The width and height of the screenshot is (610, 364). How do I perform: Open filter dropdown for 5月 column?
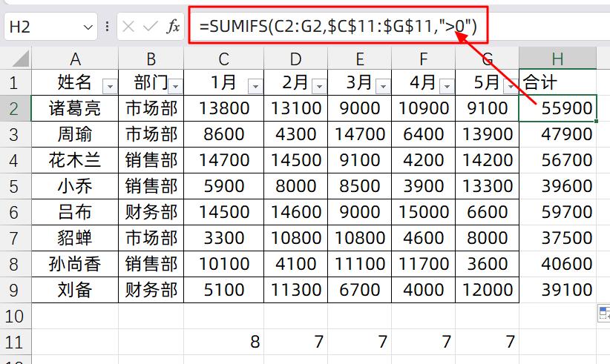[x=511, y=86]
